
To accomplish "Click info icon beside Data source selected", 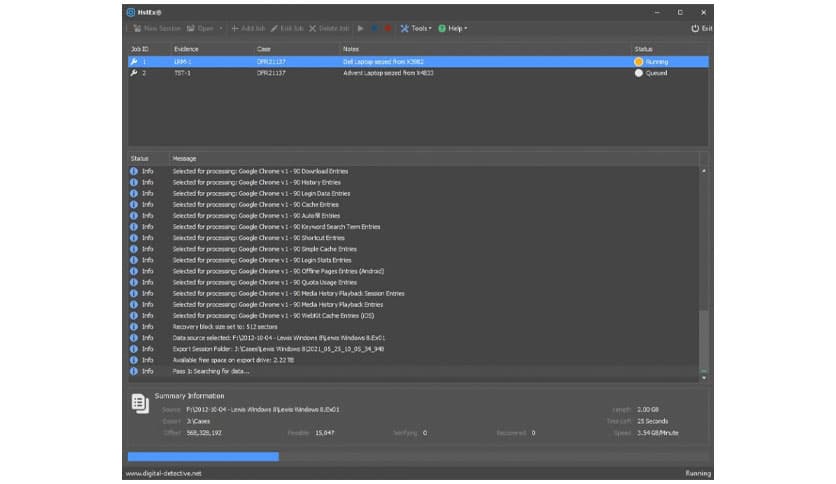I will [134, 338].
